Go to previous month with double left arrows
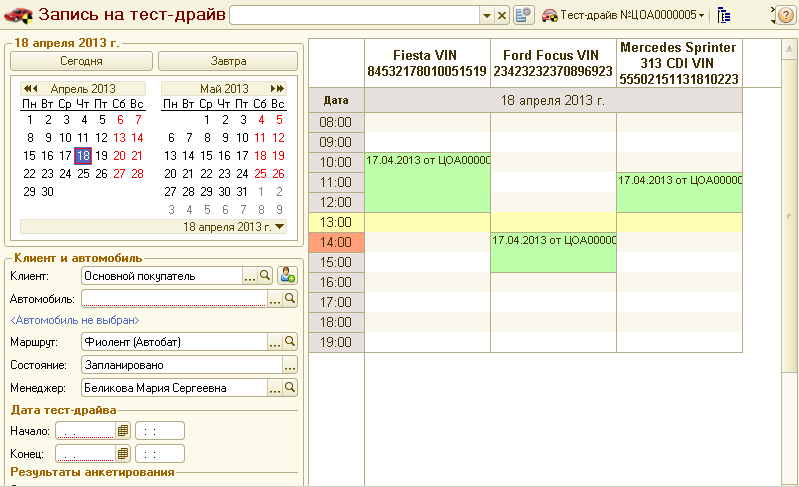The height and width of the screenshot is (487, 799). 31,89
